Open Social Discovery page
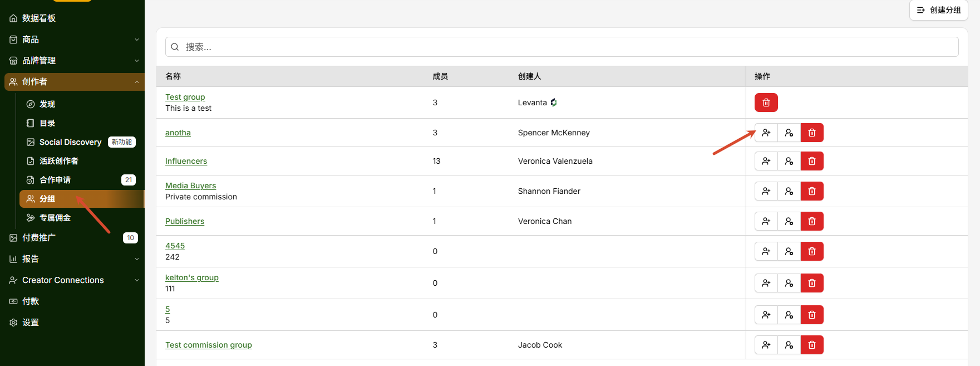Screen dimensions: 980x366 (x=81, y=142)
